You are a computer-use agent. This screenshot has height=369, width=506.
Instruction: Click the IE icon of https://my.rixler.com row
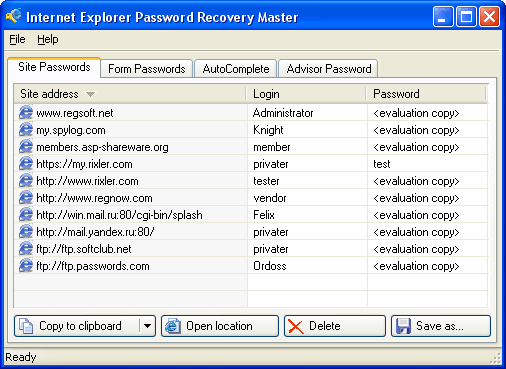(26, 164)
